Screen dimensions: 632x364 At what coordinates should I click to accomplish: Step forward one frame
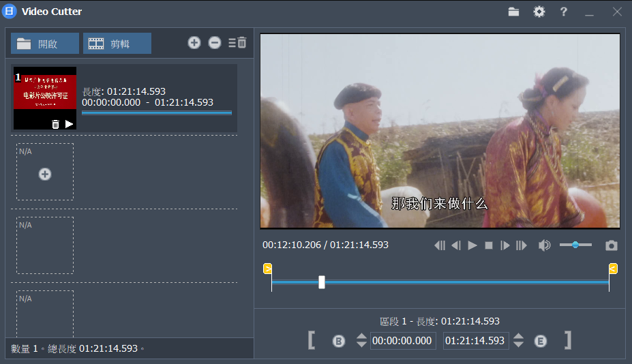point(505,245)
